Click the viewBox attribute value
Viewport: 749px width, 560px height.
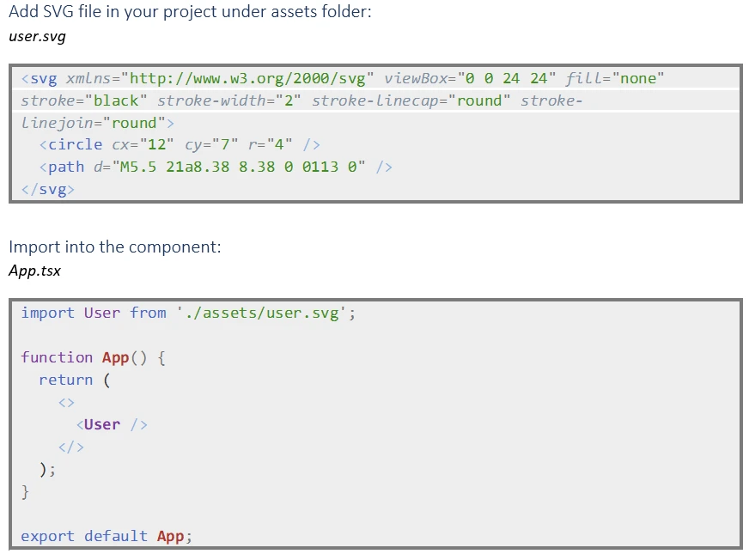point(508,78)
